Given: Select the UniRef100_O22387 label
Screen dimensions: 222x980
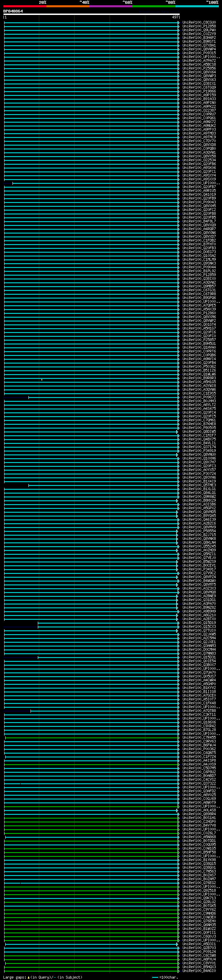Looking at the screenshot, I should 199,110.
